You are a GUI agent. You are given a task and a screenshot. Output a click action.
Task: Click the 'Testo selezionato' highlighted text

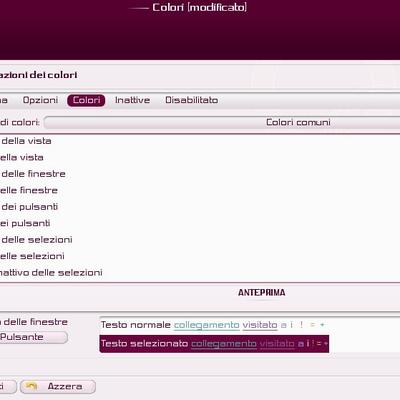(145, 343)
